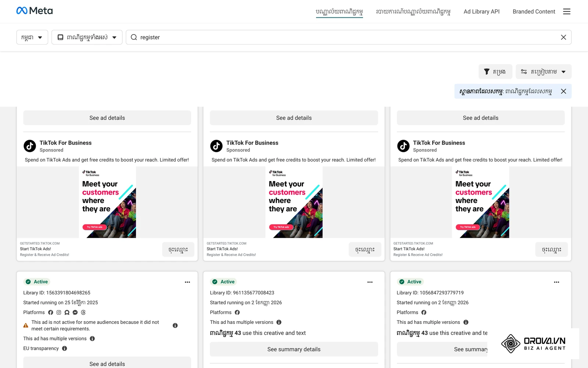Click multiple versions info icon for ad 961135677008423
Screen dimensions: 588x368
[x=279, y=322]
